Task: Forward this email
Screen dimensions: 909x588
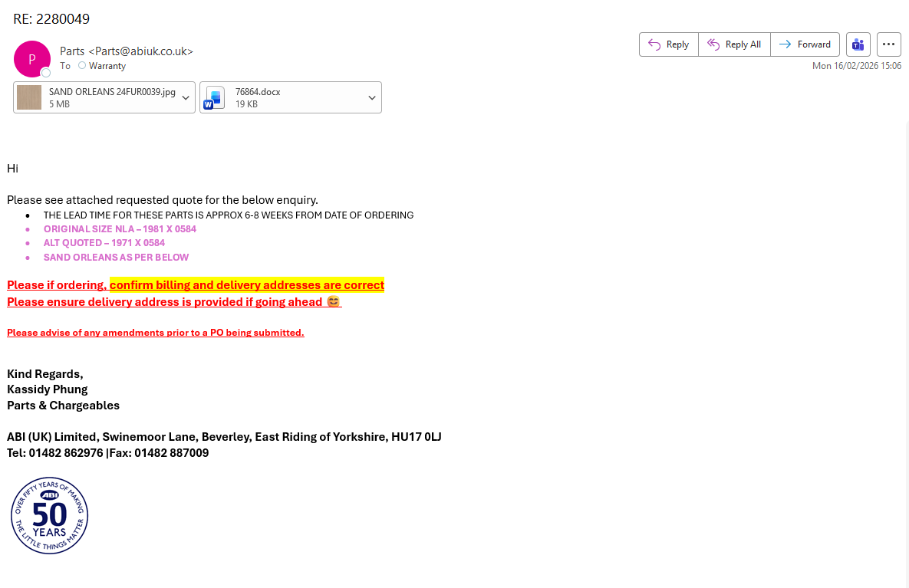Action: point(805,44)
